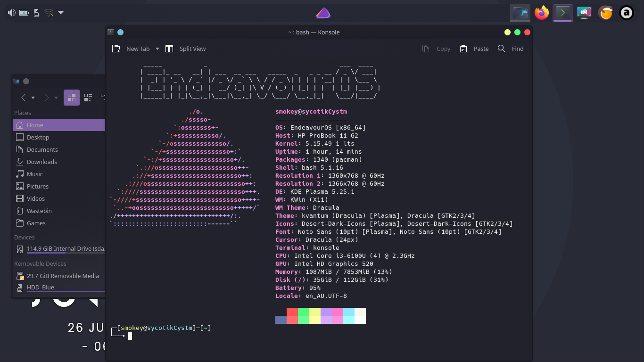Click the Split View icon in Konsole
The height and width of the screenshot is (362, 644).
coord(169,49)
